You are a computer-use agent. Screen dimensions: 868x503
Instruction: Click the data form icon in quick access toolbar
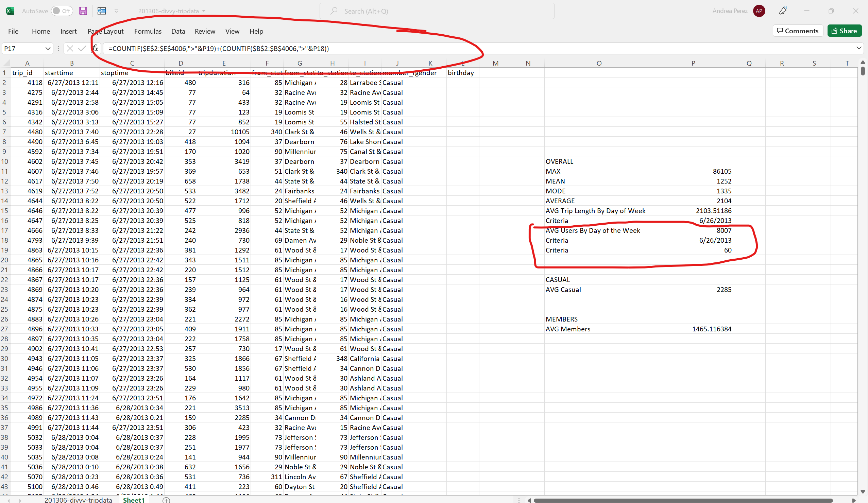pos(102,11)
